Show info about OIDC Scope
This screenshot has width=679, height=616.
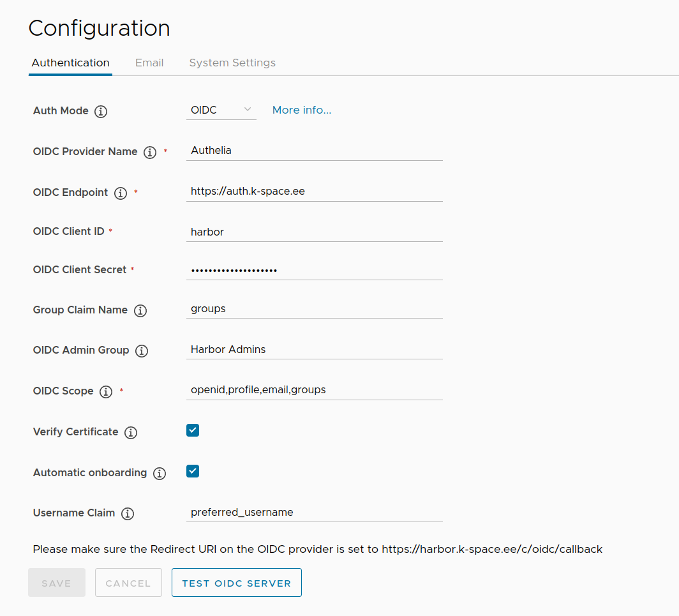pos(106,392)
